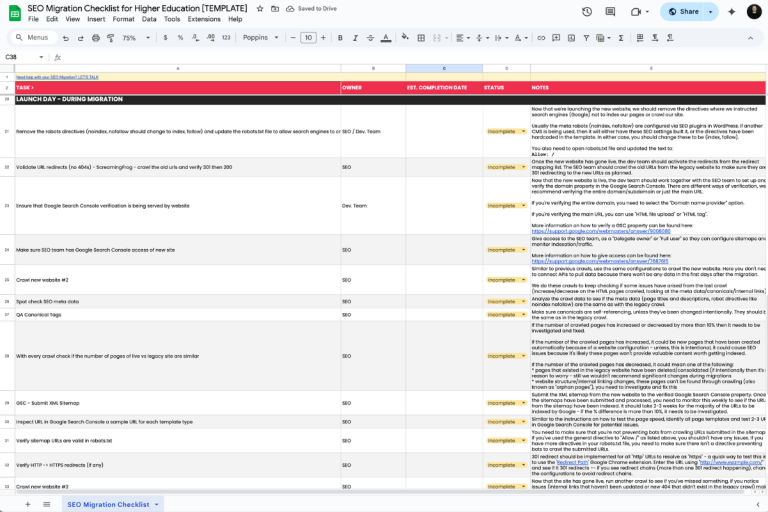Activate the paint format tool
This screenshot has height=512, width=768.
tap(111, 38)
